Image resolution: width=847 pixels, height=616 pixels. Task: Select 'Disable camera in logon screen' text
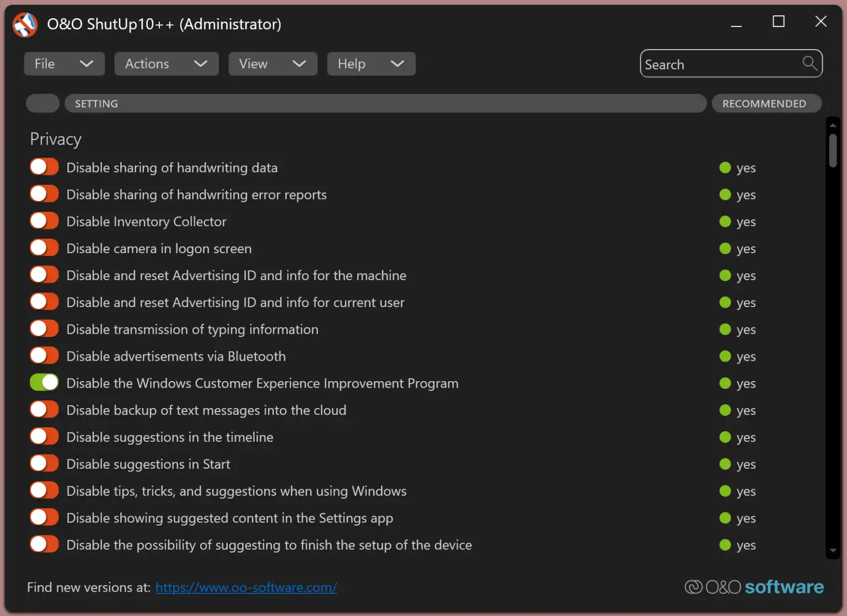click(159, 249)
